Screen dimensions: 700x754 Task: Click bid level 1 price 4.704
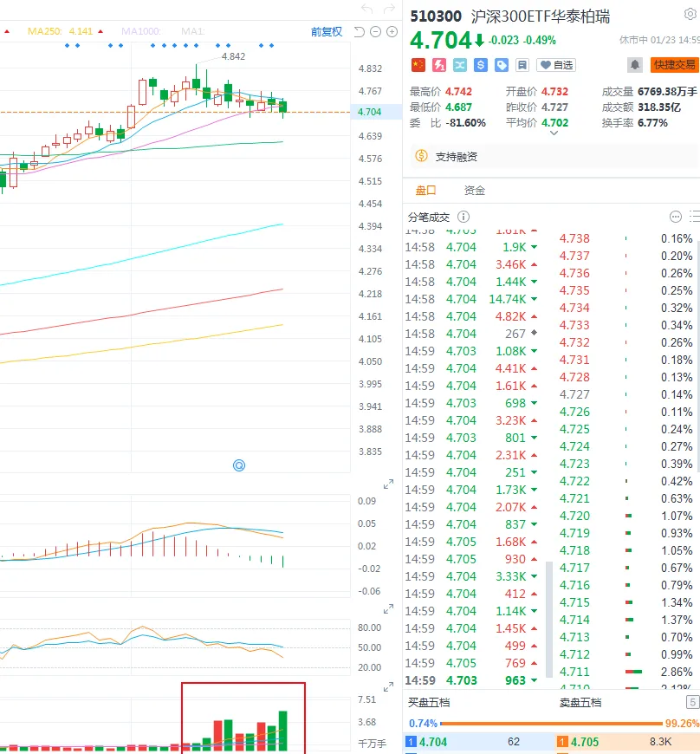coord(433,742)
